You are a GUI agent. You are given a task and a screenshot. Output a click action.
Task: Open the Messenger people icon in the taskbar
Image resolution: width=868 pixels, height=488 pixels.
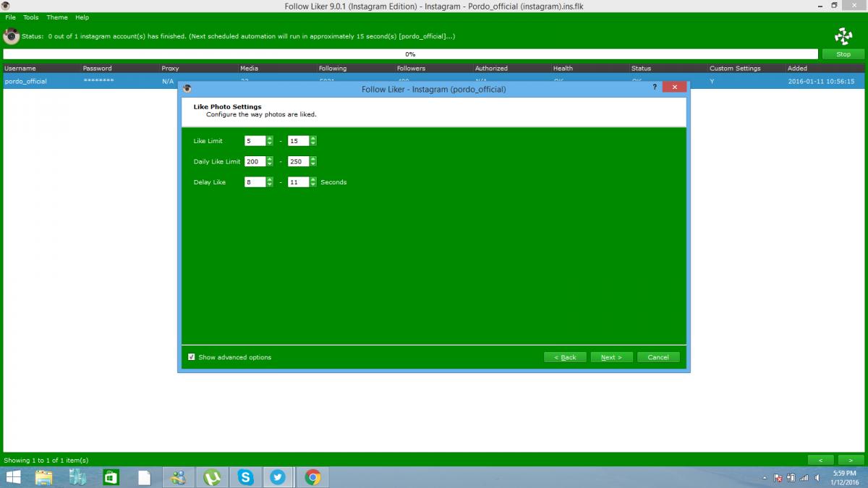coord(179,477)
